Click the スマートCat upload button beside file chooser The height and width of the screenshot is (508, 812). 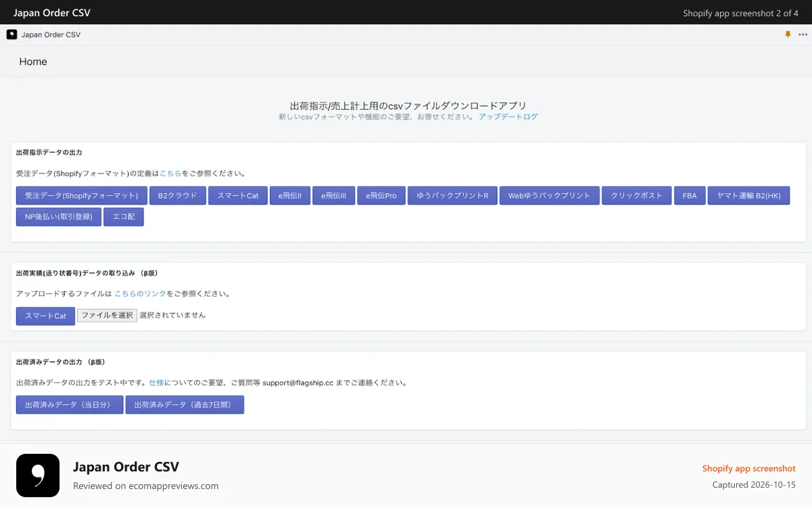pos(45,316)
